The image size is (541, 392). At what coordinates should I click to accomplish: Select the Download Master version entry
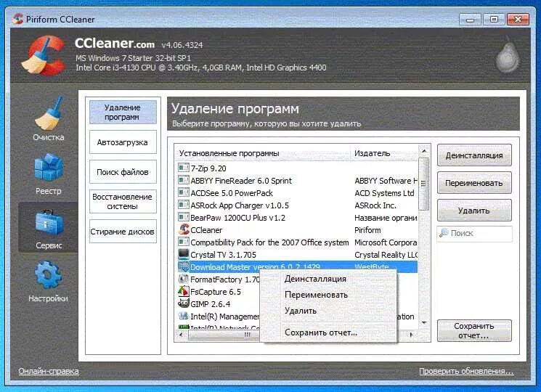click(x=297, y=267)
